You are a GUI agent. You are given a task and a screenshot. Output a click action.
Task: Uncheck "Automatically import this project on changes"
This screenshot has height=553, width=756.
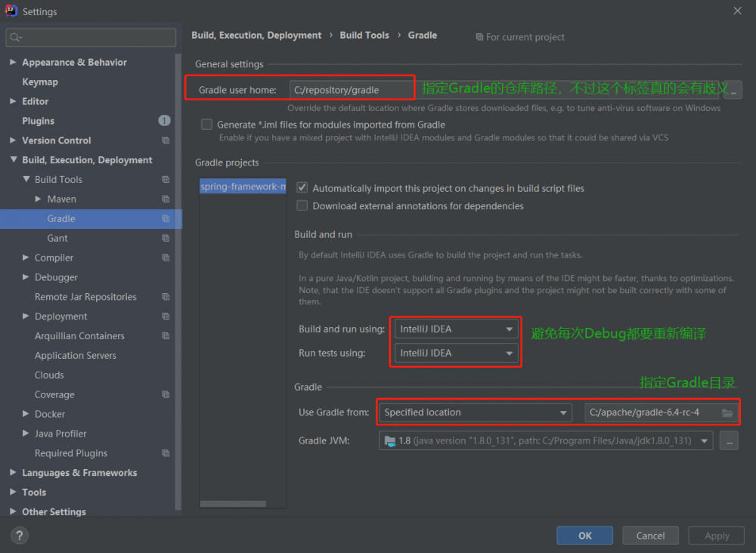302,187
